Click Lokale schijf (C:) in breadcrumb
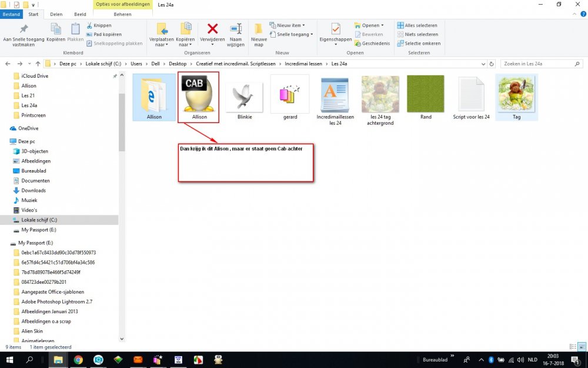Viewport: 588px width, 368px height. tap(103, 64)
